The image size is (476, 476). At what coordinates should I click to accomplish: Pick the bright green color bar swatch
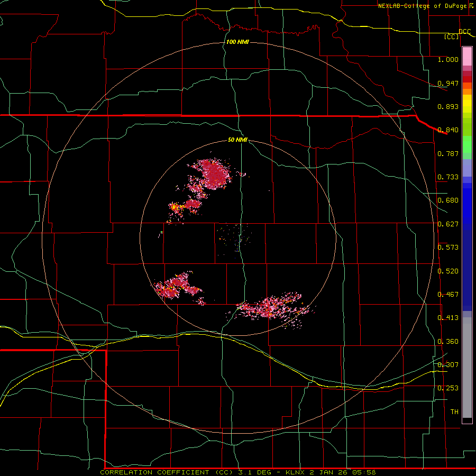tap(467, 144)
